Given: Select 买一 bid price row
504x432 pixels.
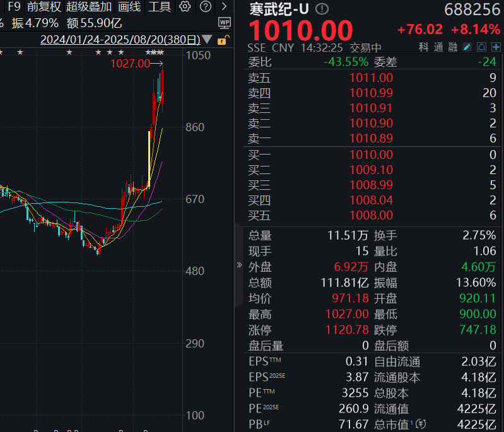Looking at the screenshot, I should click(x=372, y=155).
